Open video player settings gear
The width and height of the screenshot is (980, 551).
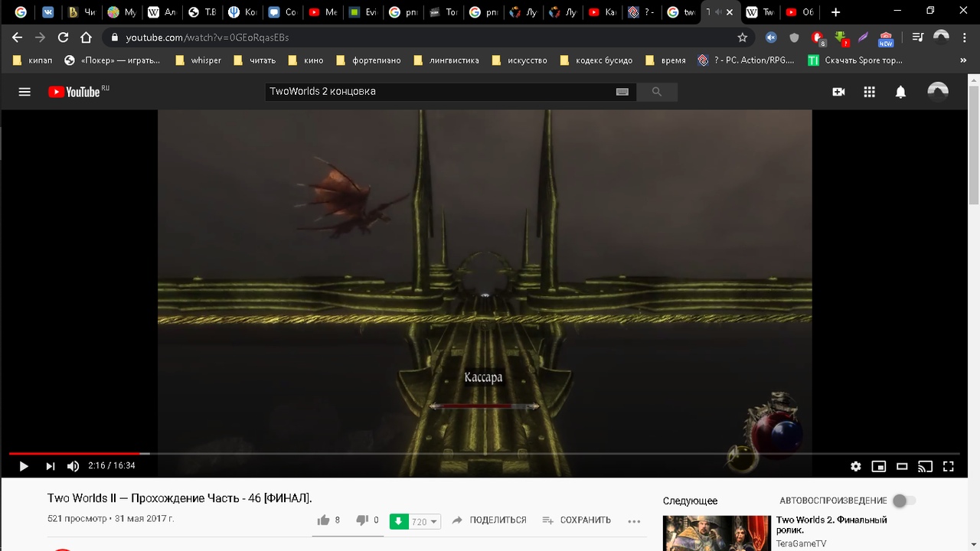click(856, 466)
